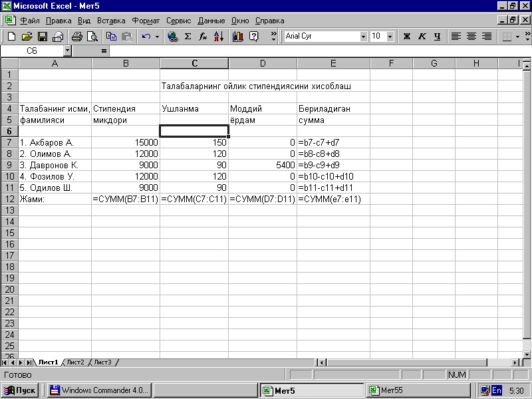Switch to Мет55 taskbar window

click(x=418, y=390)
